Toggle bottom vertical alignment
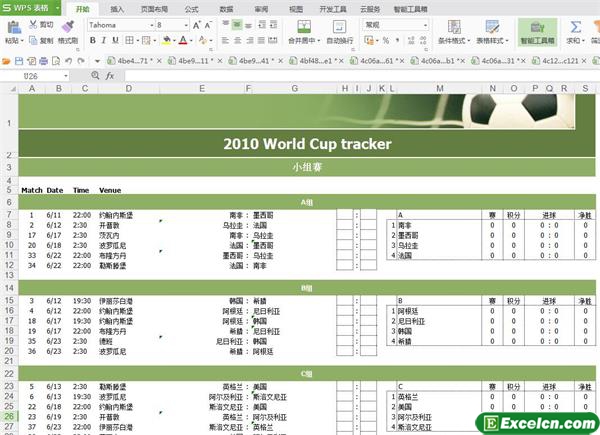The height and width of the screenshot is (435, 600). click(248, 25)
